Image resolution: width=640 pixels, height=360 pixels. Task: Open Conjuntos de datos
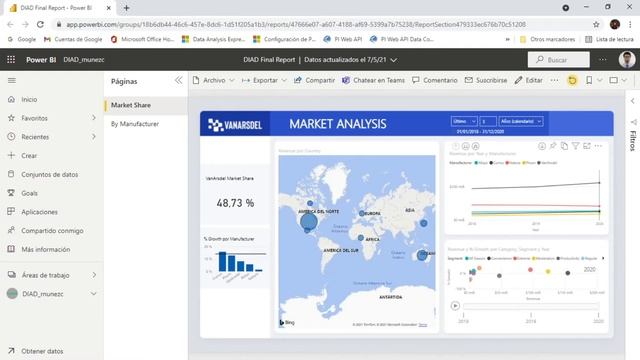49,174
